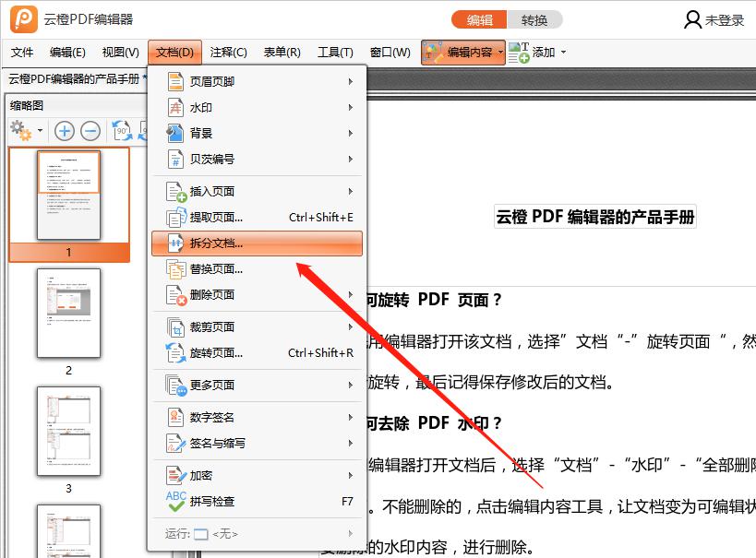Click the 背景 background icon
The width and height of the screenshot is (756, 558).
tap(175, 133)
